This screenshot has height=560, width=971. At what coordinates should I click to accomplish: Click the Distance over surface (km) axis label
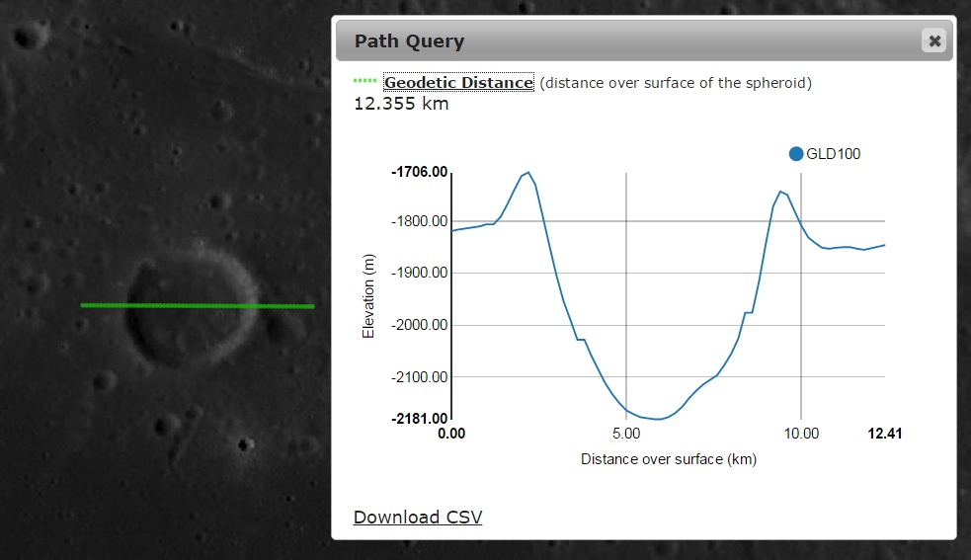(668, 459)
